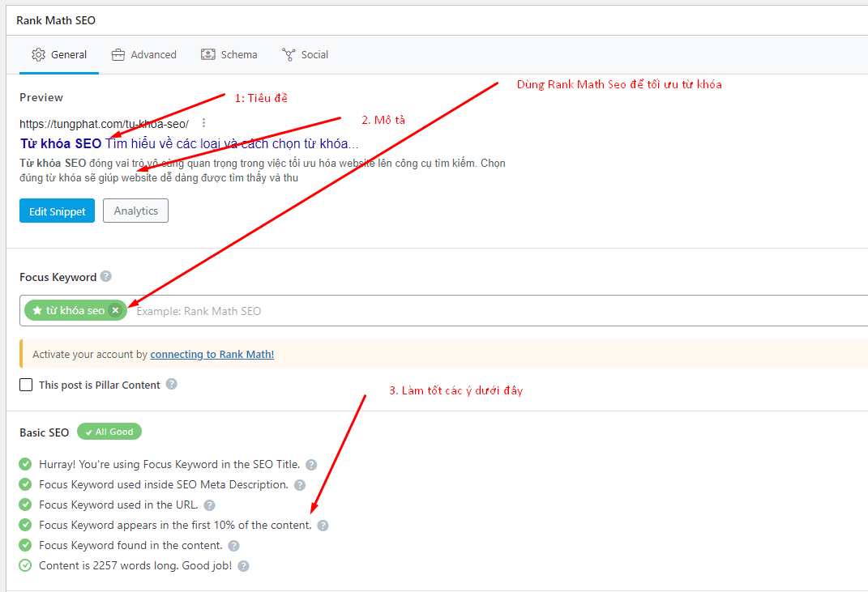Go to the Social tab
Image resolution: width=868 pixels, height=592 pixels.
tap(305, 55)
